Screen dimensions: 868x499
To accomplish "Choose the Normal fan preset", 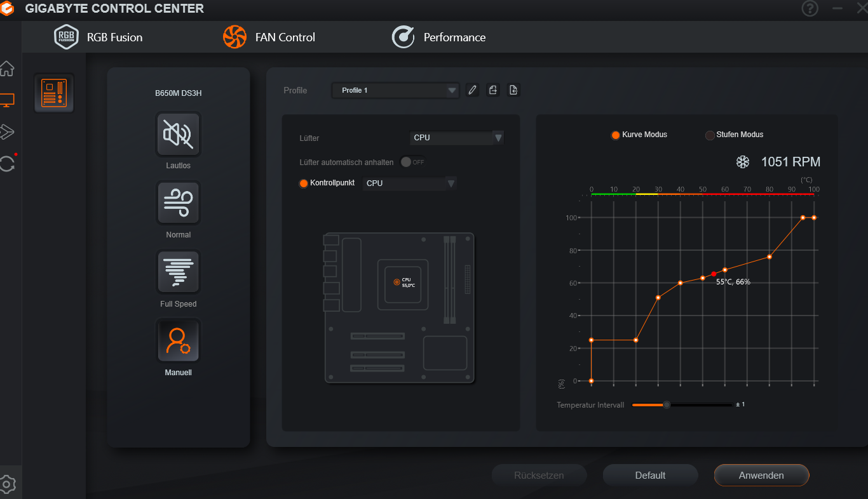I will tap(178, 203).
